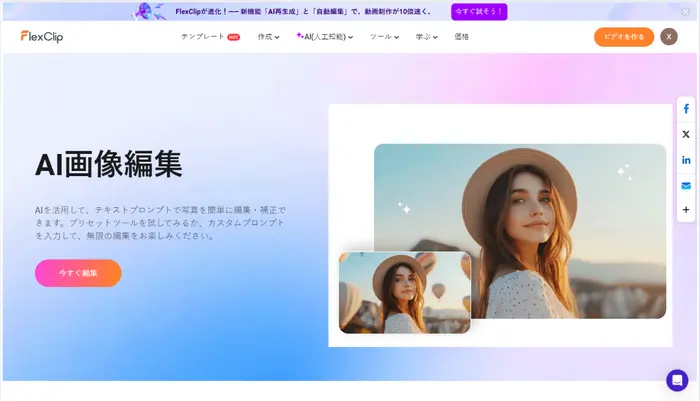700x401 pixels.
Task: Open the 価格 pricing page
Action: coord(462,37)
